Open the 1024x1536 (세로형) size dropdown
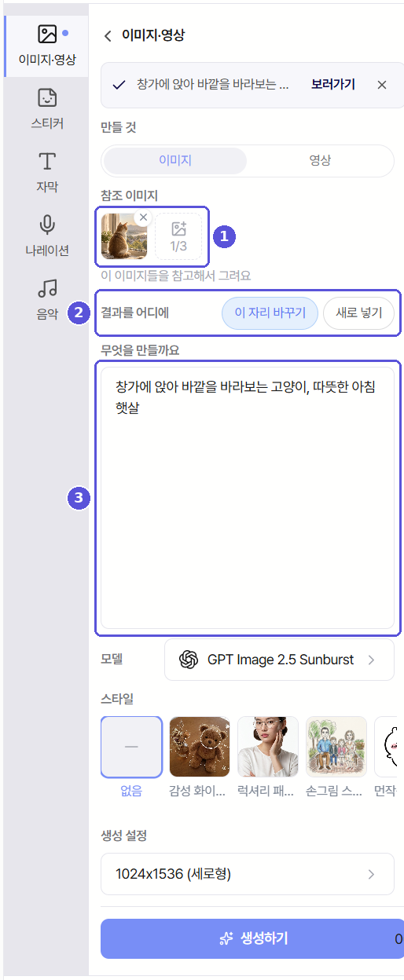Viewport: 404px width, 980px height. pyautogui.click(x=248, y=874)
